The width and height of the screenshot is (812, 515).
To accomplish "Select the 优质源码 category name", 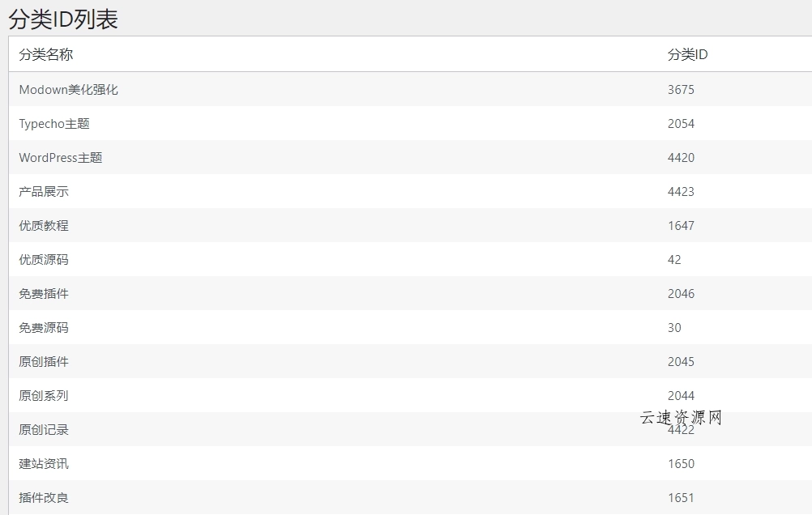I will [x=44, y=260].
